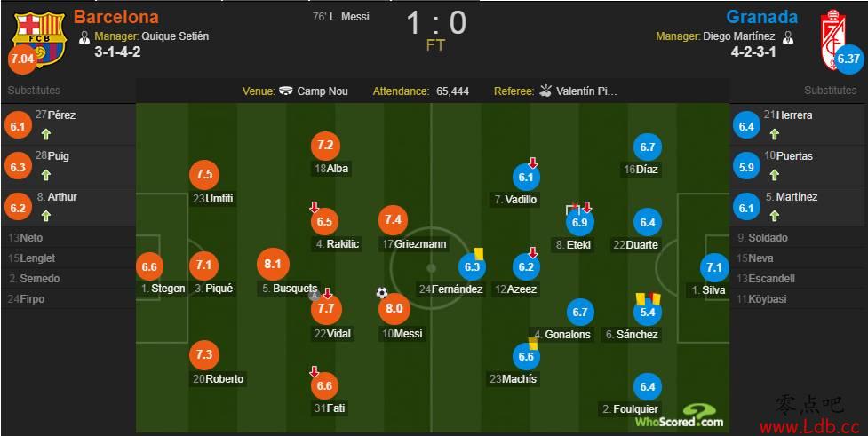Click the referee whistle icon
The height and width of the screenshot is (436, 868).
tap(545, 91)
